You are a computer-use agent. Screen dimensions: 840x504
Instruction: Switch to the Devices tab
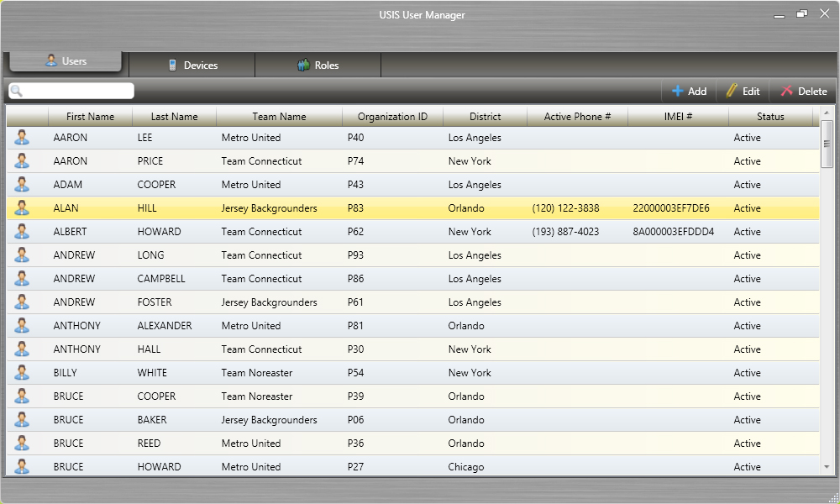point(192,66)
